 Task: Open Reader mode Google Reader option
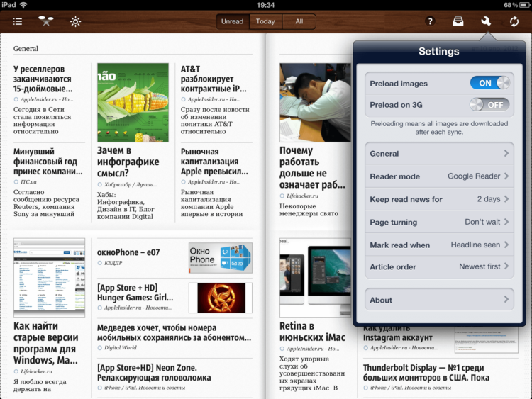(439, 176)
